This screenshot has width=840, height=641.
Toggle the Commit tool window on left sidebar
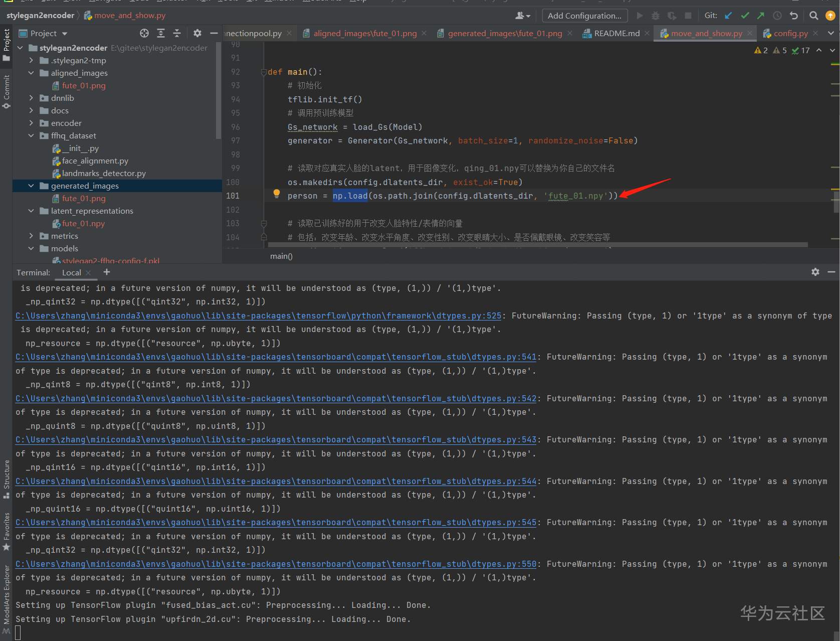pyautogui.click(x=7, y=90)
